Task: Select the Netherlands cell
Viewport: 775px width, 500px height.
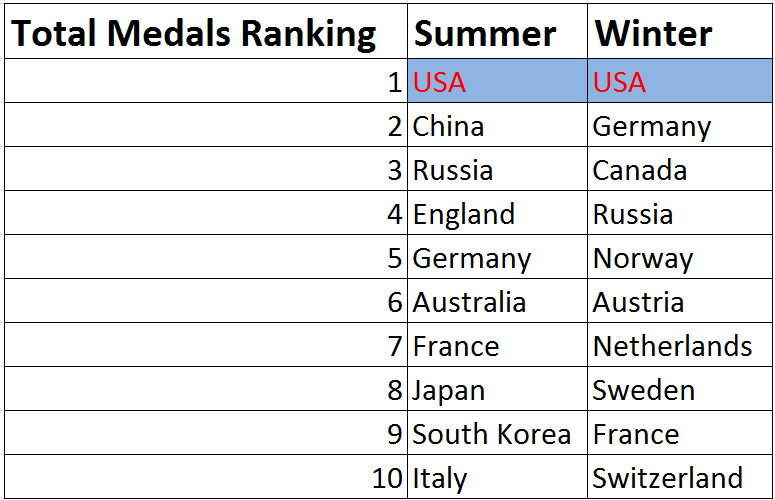Action: pyautogui.click(x=680, y=346)
